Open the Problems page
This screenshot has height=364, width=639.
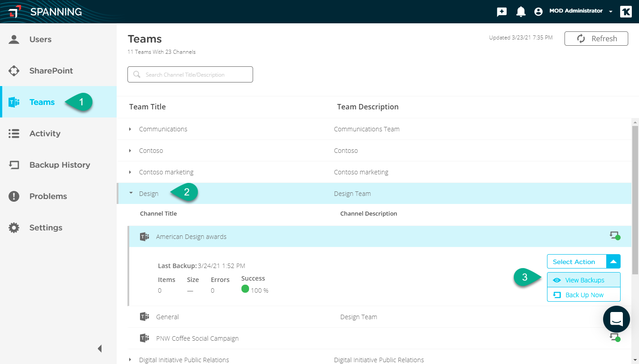[x=58, y=196]
